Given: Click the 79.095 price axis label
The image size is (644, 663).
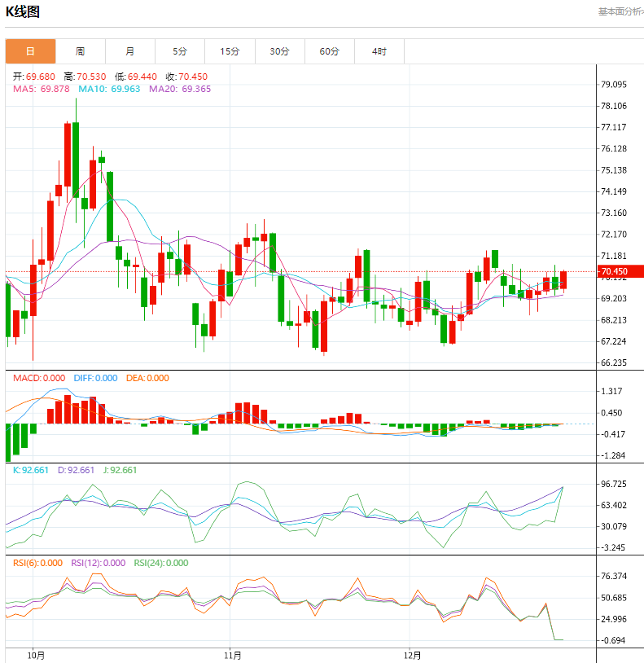Looking at the screenshot, I should (x=614, y=85).
